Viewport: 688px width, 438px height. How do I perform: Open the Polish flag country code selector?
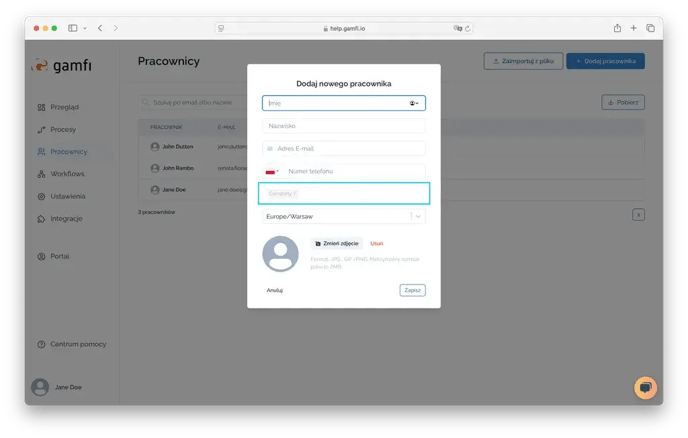click(x=270, y=172)
